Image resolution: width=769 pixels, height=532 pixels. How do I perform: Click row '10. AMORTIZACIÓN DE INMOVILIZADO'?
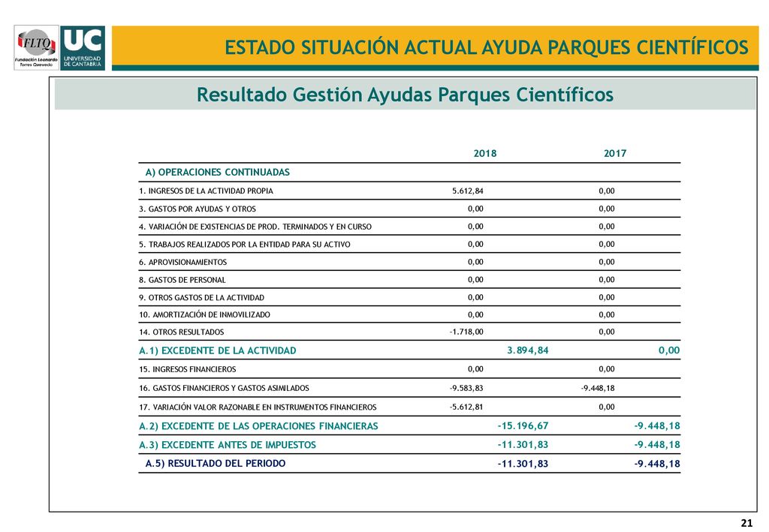(x=409, y=314)
